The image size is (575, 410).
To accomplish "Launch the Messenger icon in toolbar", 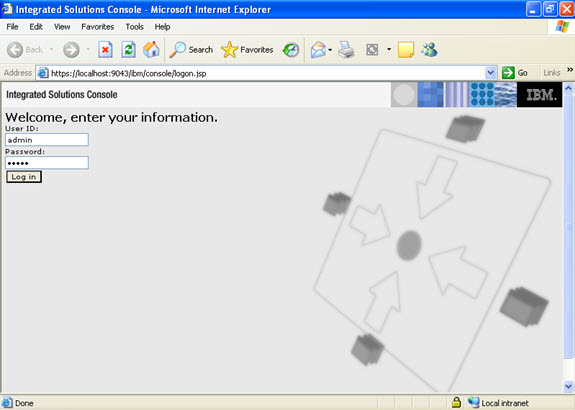I will [429, 50].
